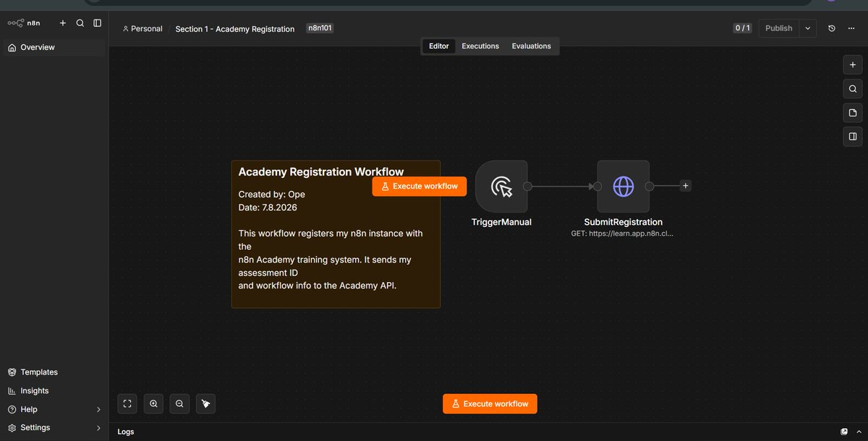Click the 'Created by: Ope' text

(x=272, y=194)
